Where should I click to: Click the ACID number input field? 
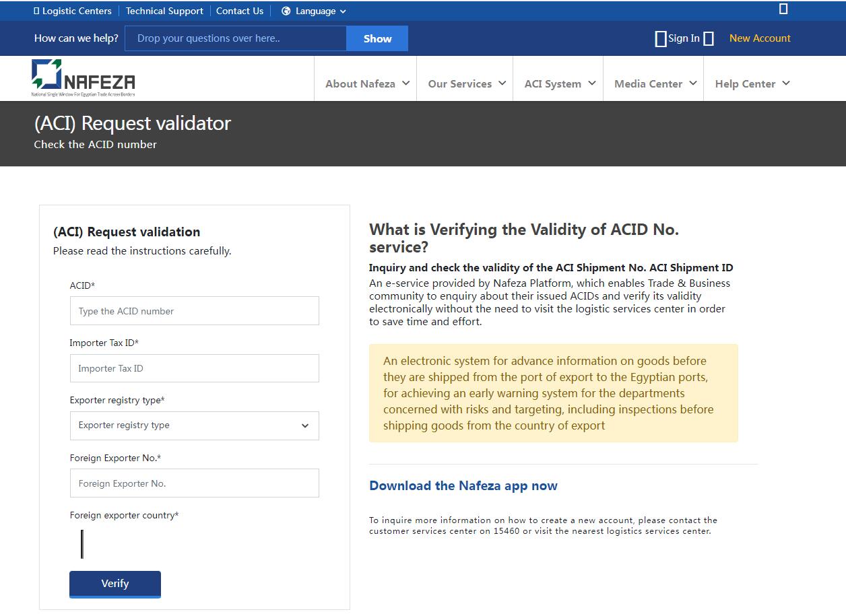[x=194, y=310]
